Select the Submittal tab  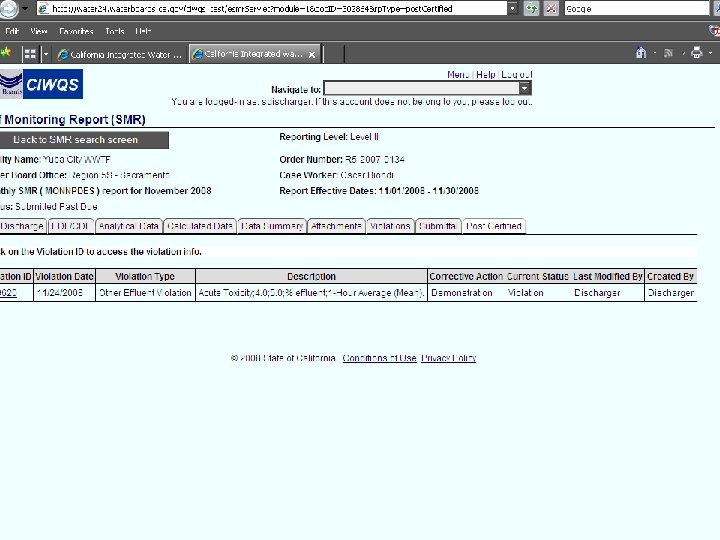coord(438,226)
